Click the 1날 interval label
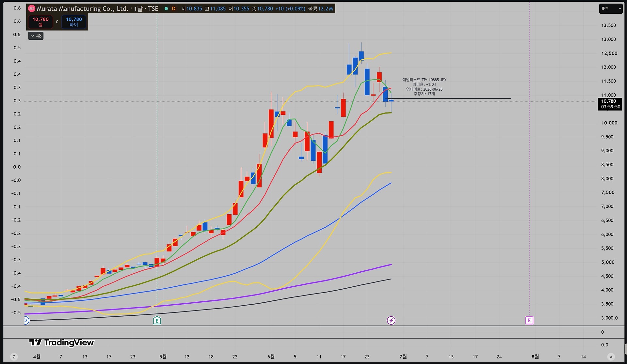The image size is (627, 364). 138,9
